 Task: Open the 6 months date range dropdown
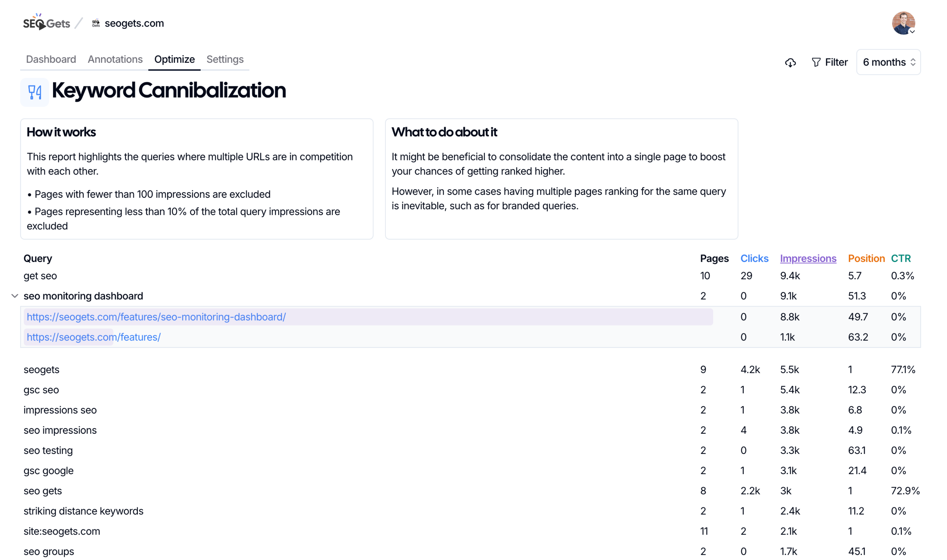coord(888,62)
